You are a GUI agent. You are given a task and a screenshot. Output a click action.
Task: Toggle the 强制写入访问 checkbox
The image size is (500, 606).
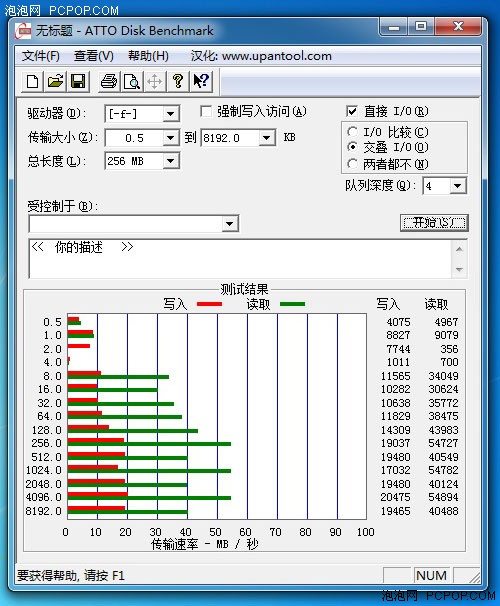206,111
